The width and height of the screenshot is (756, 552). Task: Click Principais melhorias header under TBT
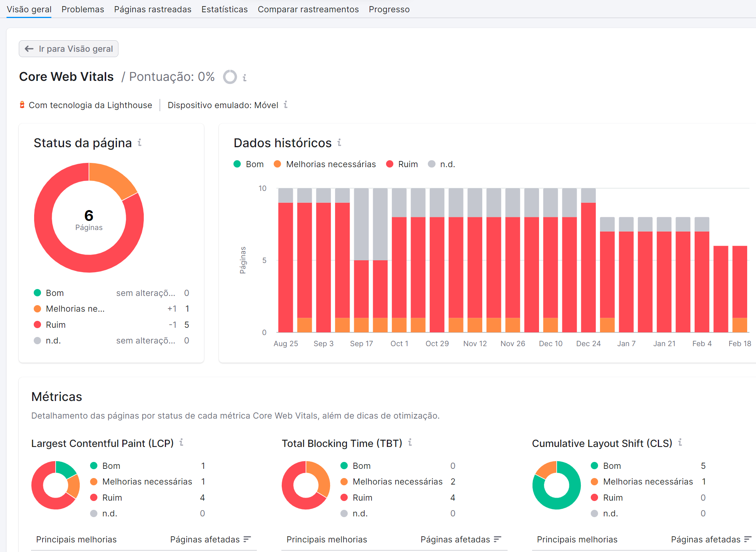point(327,539)
